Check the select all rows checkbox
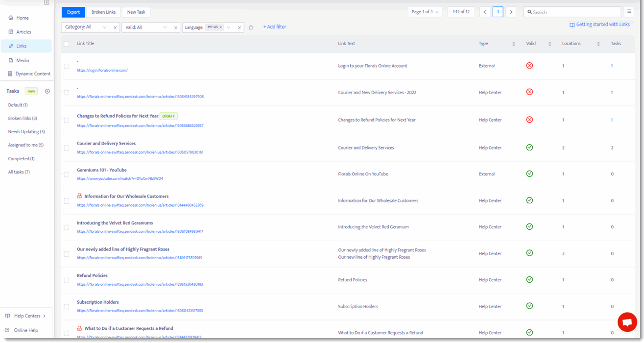644x343 pixels. pyautogui.click(x=67, y=44)
